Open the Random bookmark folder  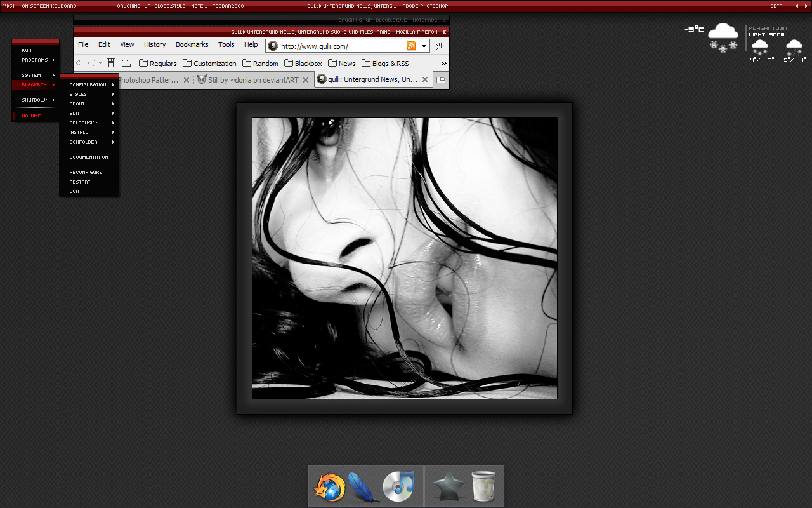[260, 63]
